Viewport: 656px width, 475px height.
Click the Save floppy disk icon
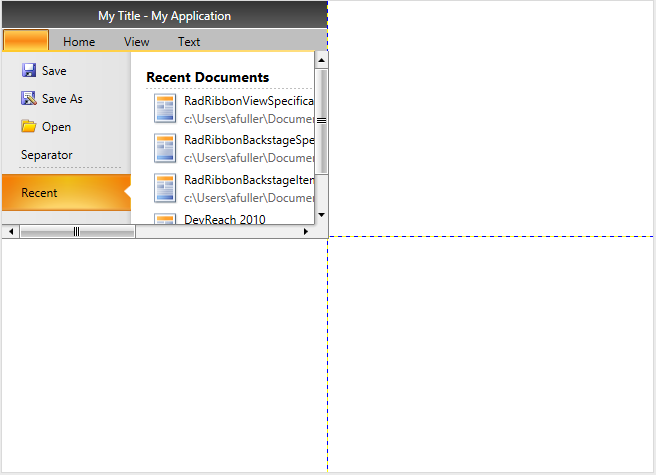click(29, 70)
